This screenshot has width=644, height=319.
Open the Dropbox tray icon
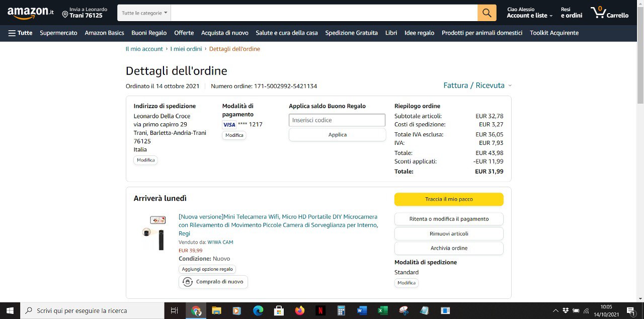pyautogui.click(x=566, y=310)
